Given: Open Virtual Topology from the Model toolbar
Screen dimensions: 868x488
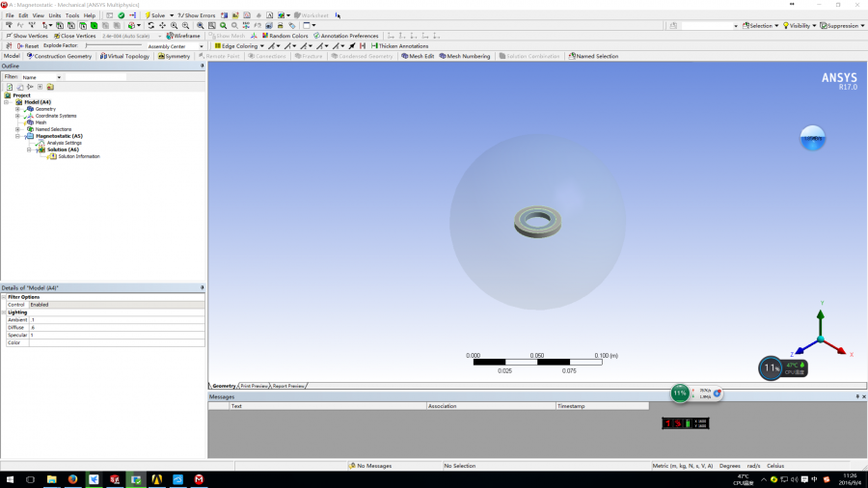Looking at the screenshot, I should coord(124,56).
